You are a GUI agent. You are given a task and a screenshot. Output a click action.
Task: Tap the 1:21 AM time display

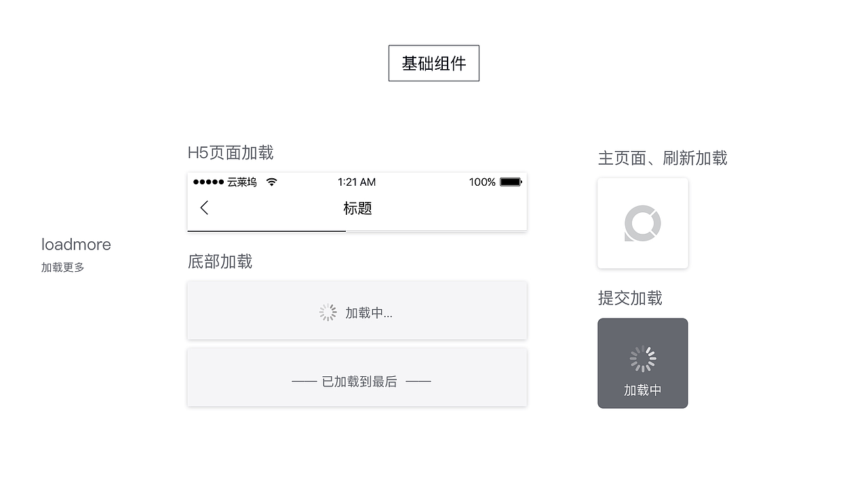[357, 182]
